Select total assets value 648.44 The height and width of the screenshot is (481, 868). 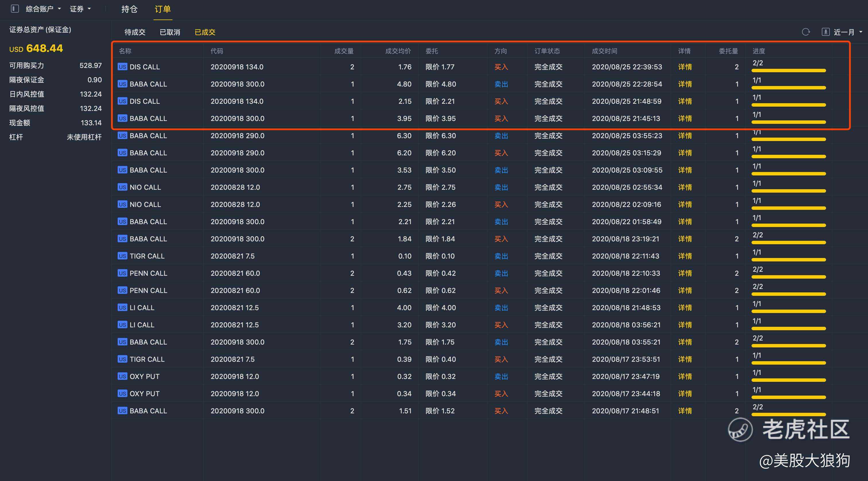44,48
